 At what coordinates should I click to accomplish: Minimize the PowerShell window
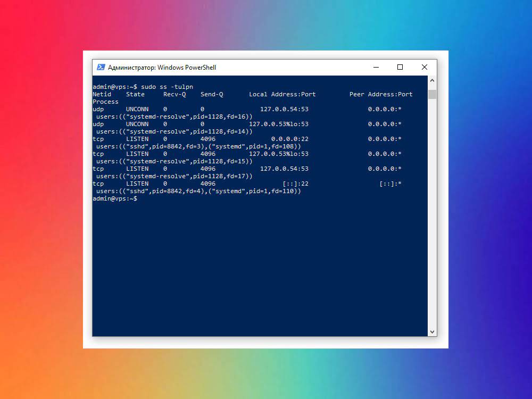pyautogui.click(x=376, y=68)
